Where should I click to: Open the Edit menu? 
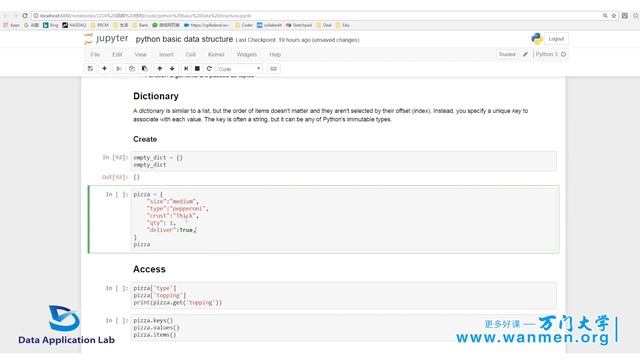tap(117, 54)
